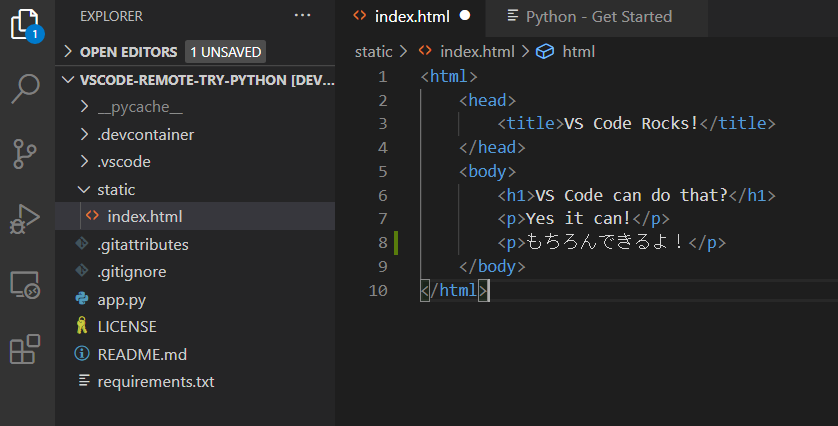This screenshot has width=838, height=426.
Task: Click the index.html breadcrumb segment
Action: [x=477, y=52]
